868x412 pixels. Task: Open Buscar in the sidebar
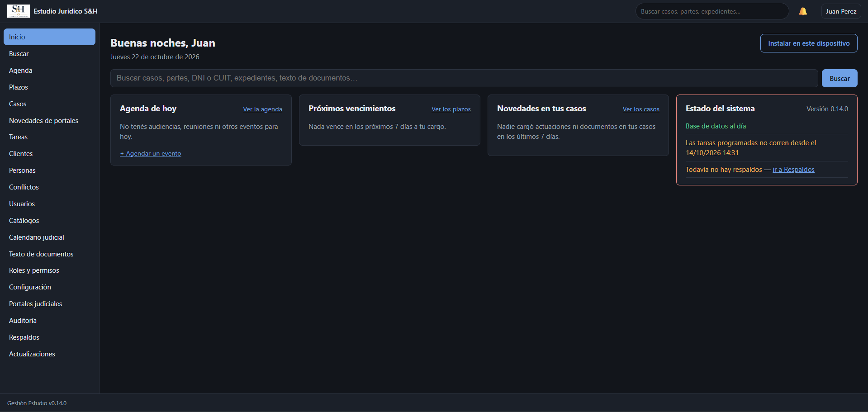(x=49, y=54)
